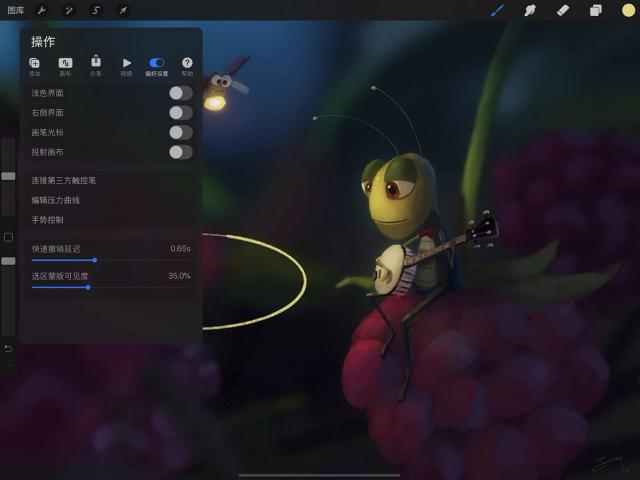Screen dimensions: 640x480
Task: Open 连接第三方触控笔
Action: coord(111,180)
